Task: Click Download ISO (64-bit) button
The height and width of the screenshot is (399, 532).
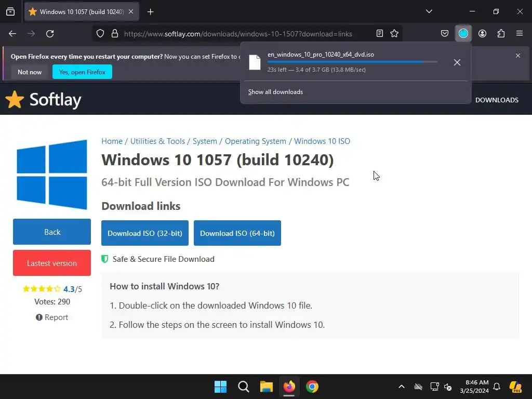Action: tap(237, 233)
